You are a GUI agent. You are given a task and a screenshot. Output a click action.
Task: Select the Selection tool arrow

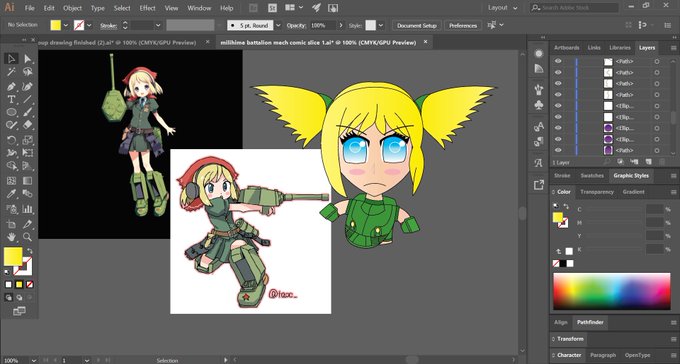[11, 59]
